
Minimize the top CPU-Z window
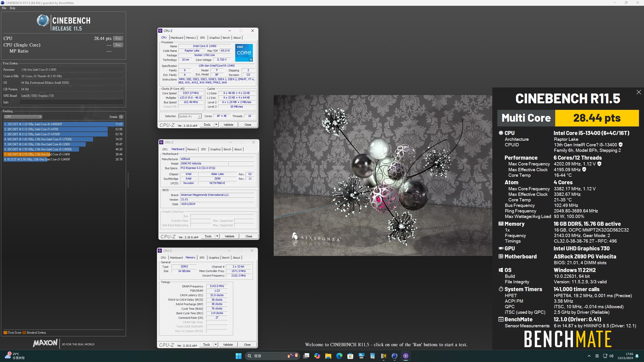point(229,31)
